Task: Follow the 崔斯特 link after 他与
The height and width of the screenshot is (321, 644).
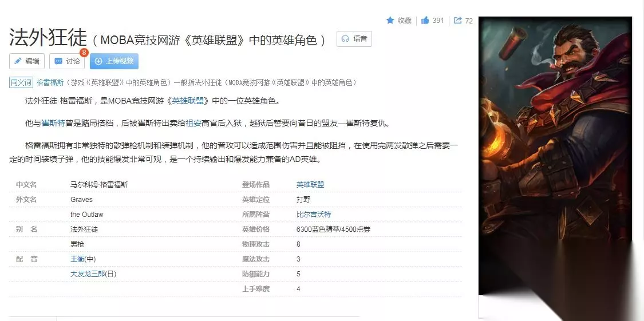Action: (53, 123)
